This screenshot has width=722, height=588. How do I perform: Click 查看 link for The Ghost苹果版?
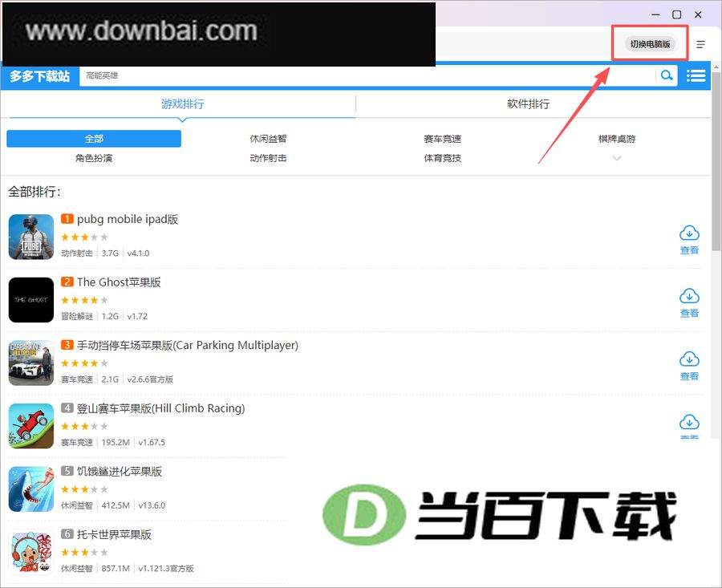(x=689, y=313)
